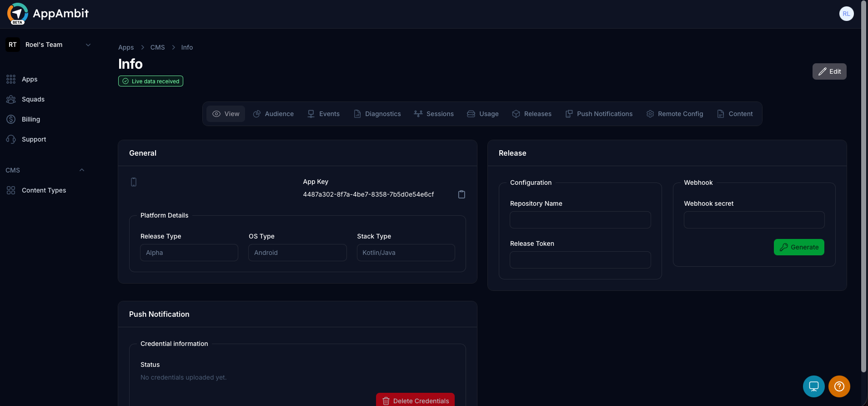Image resolution: width=868 pixels, height=406 pixels.
Task: Click the Webhook secret input field
Action: 754,220
